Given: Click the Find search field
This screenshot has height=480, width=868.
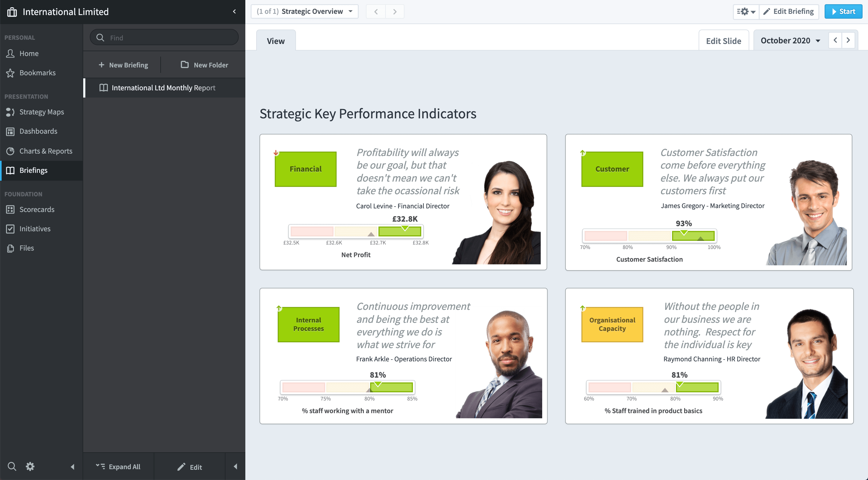Looking at the screenshot, I should click(x=164, y=37).
